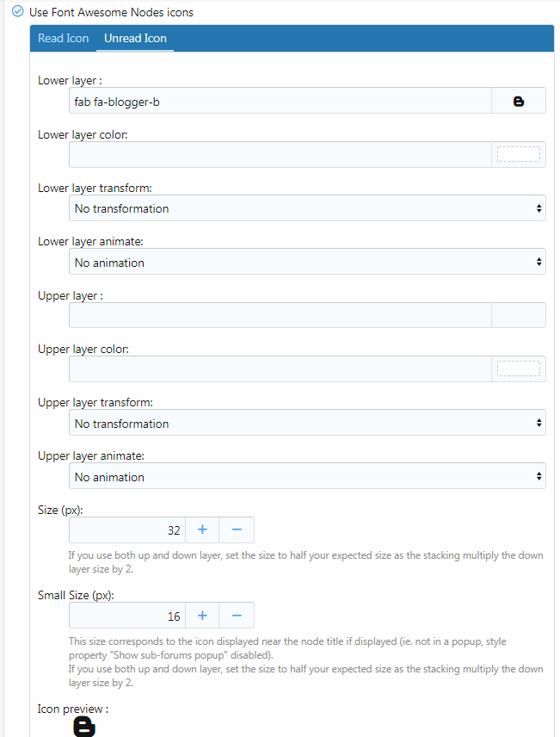This screenshot has height=737, width=560.
Task: Increase Size (px) with plus button
Action: (x=202, y=530)
